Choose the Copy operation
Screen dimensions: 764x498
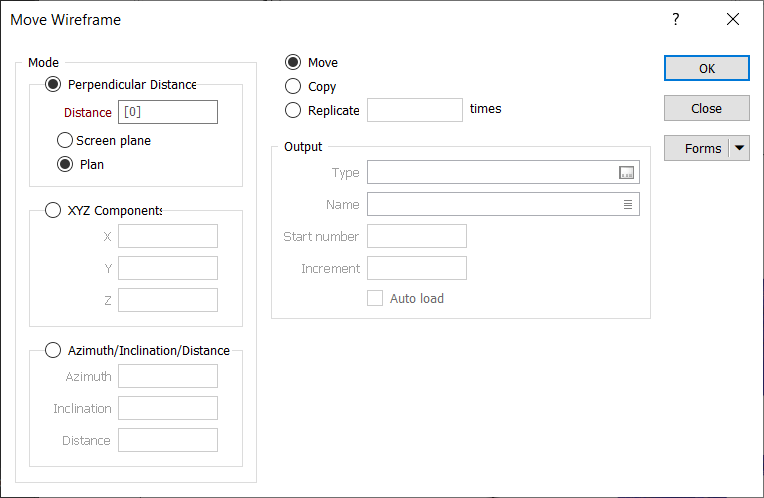(293, 87)
